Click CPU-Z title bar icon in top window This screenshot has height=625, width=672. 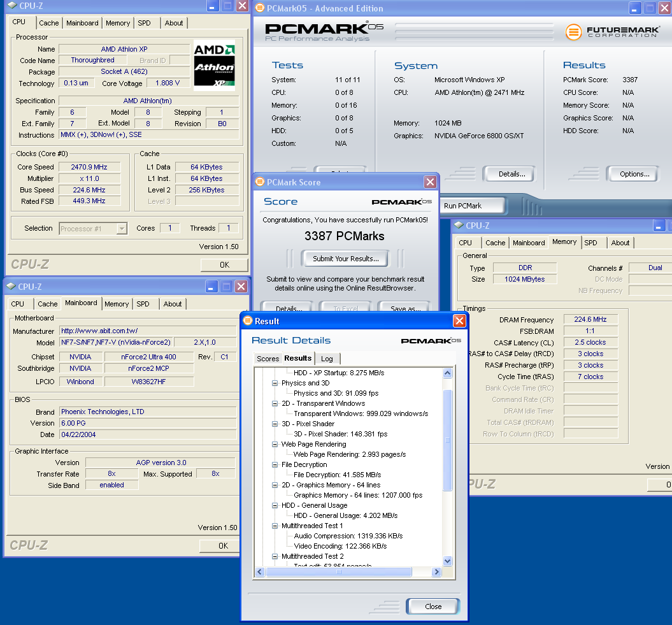click(13, 6)
